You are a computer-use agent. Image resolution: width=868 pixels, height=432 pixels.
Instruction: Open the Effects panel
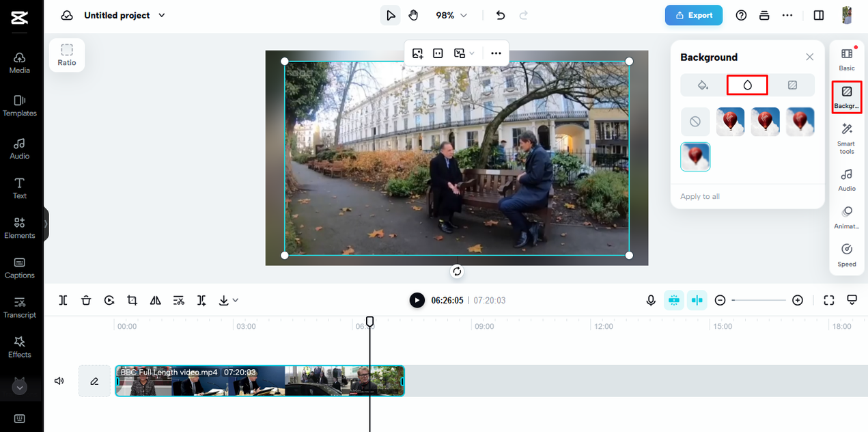pyautogui.click(x=20, y=347)
